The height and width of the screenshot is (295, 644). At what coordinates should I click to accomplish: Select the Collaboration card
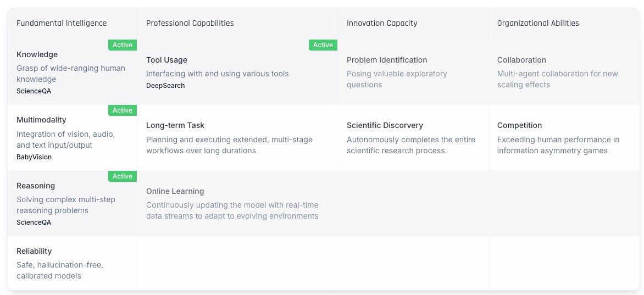click(563, 71)
